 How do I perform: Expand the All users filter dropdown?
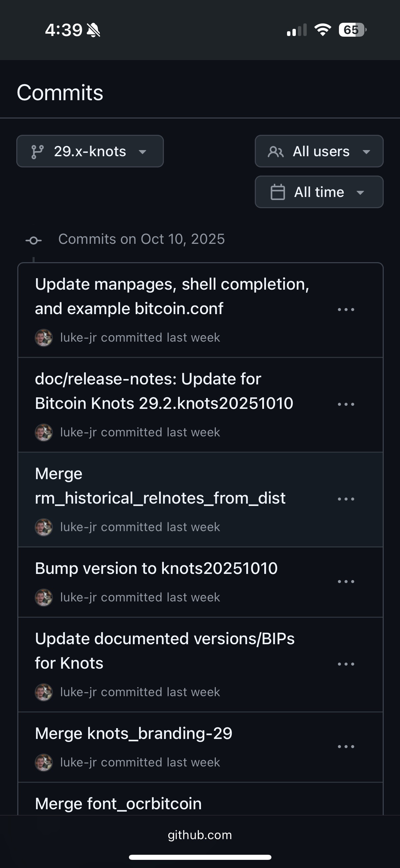(319, 151)
